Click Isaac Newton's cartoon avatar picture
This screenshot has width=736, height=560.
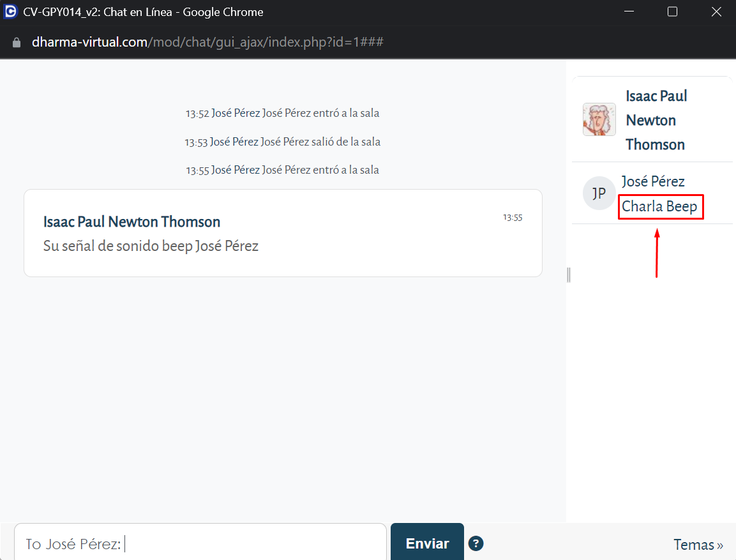(x=599, y=119)
